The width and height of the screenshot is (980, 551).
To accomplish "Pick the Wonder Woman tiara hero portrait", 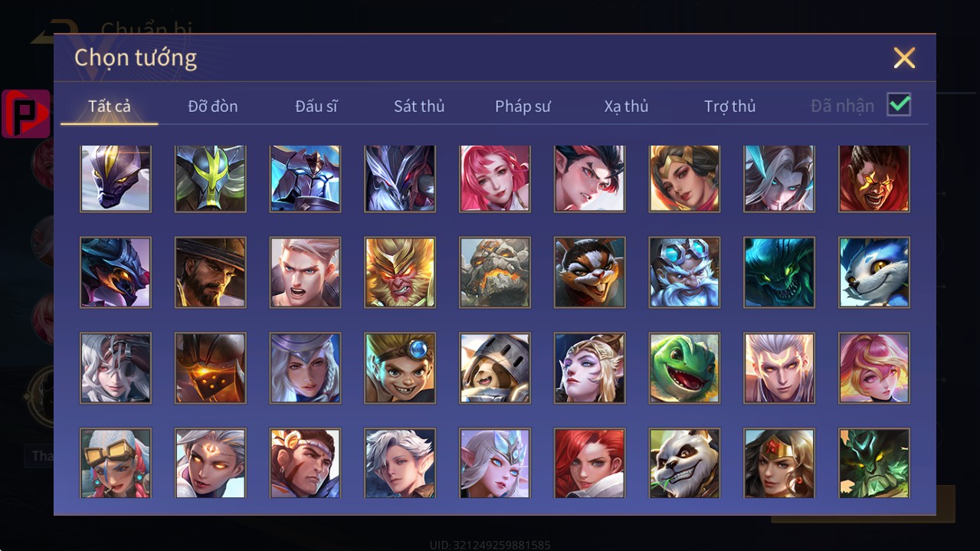I will tap(779, 463).
